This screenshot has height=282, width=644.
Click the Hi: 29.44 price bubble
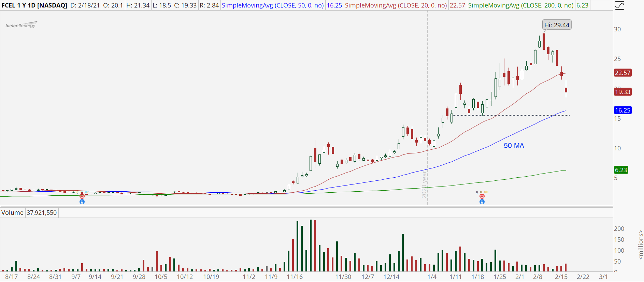point(557,25)
